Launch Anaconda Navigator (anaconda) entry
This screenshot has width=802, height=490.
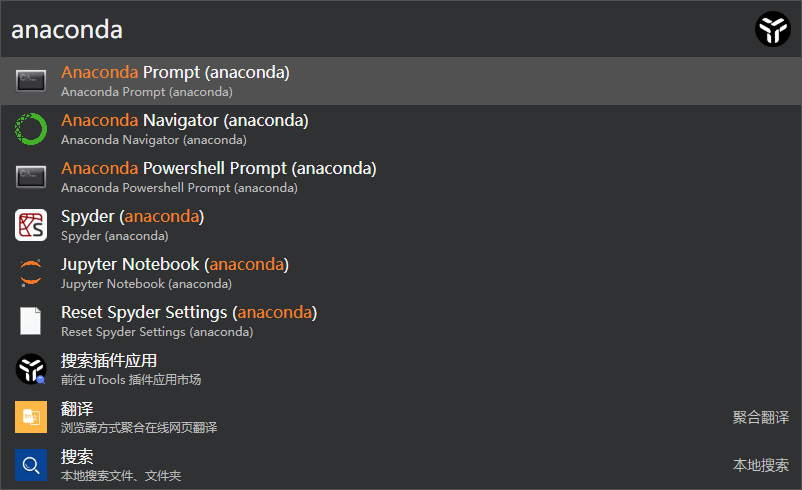(x=401, y=129)
